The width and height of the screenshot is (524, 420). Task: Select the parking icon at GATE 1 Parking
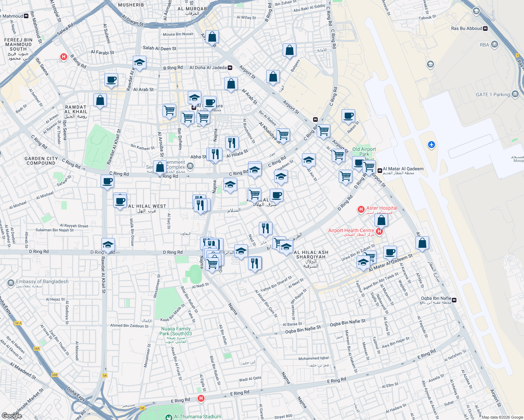coord(515,94)
